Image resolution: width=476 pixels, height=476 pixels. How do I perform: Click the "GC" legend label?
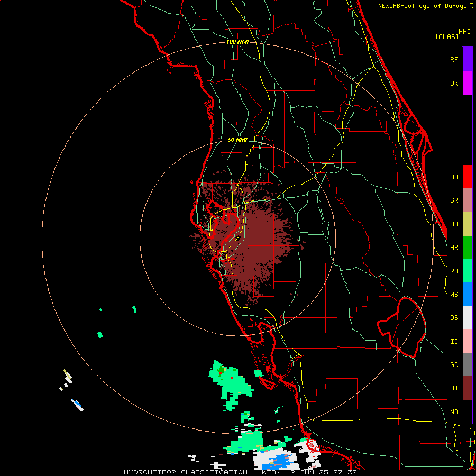click(454, 364)
